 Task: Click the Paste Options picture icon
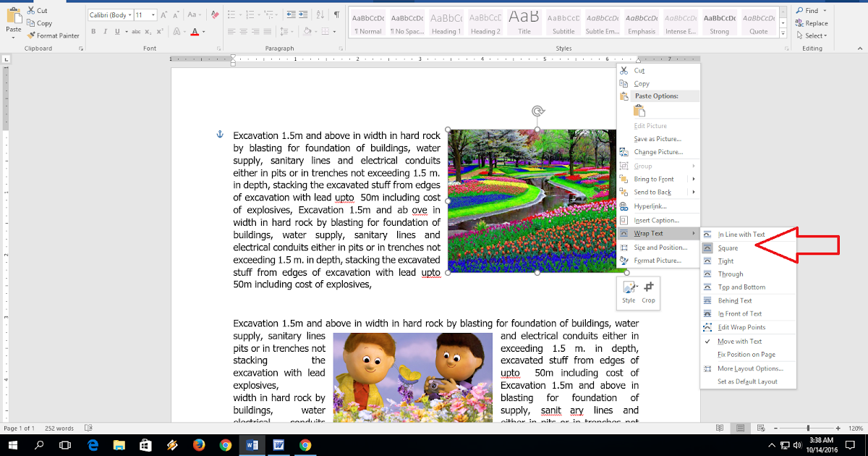tap(639, 110)
